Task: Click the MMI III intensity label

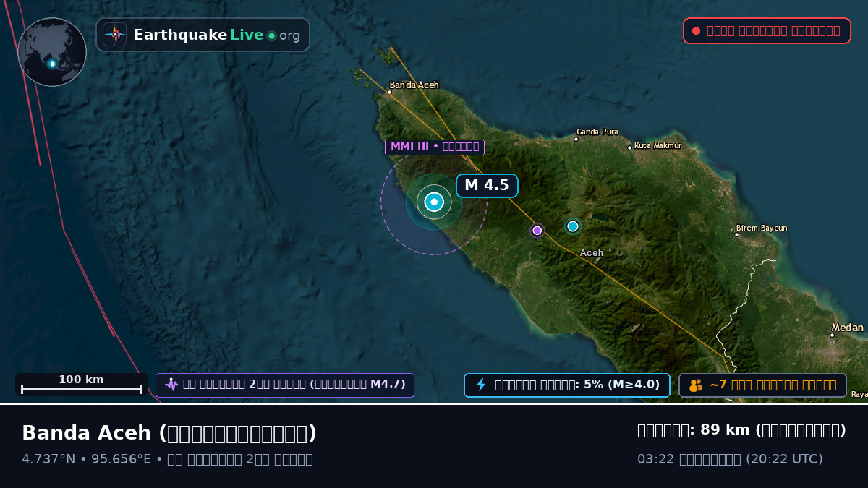Action: pyautogui.click(x=434, y=147)
